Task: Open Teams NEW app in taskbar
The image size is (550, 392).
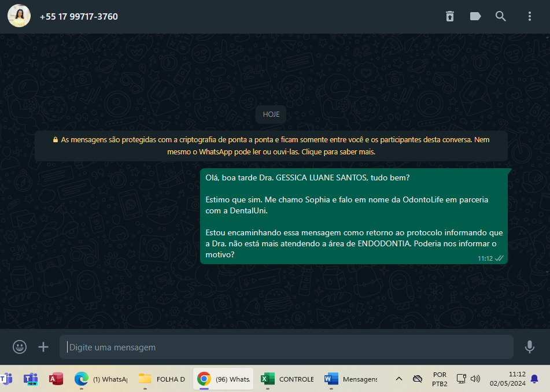Action: (31, 379)
